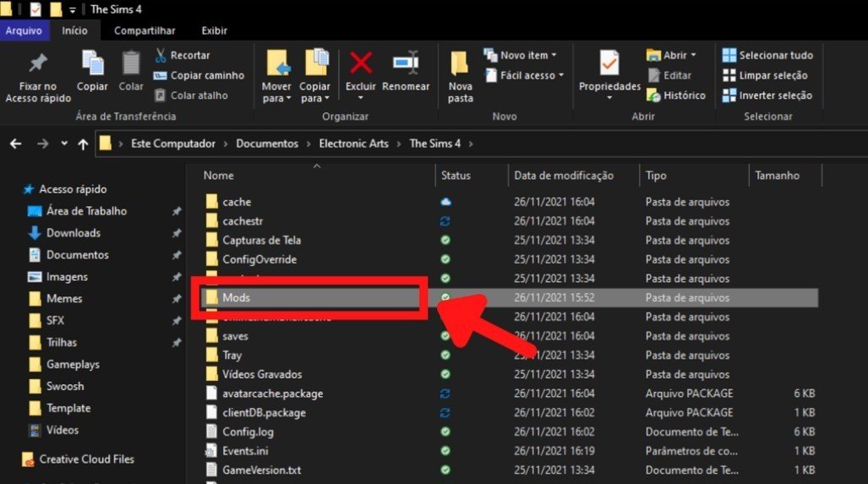Click Este Computador in the address bar

[172, 144]
